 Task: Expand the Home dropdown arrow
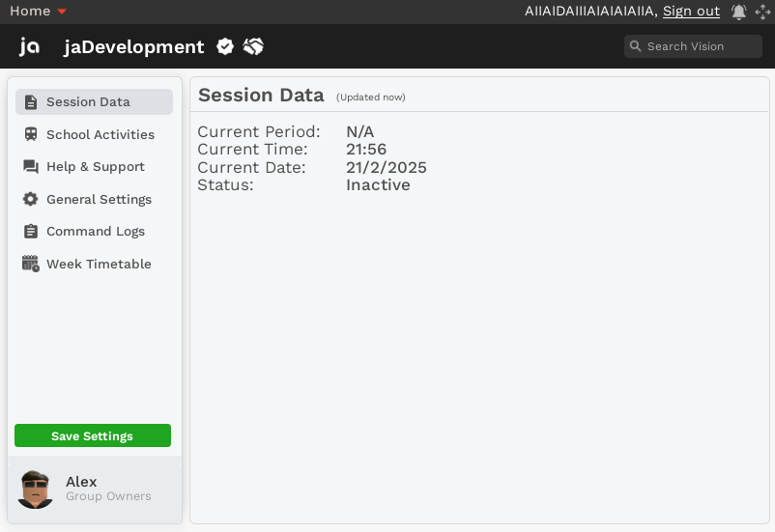coord(62,12)
